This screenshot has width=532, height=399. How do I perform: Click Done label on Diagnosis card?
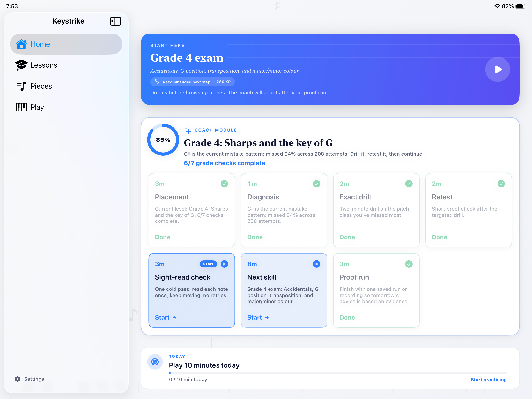[x=255, y=237]
